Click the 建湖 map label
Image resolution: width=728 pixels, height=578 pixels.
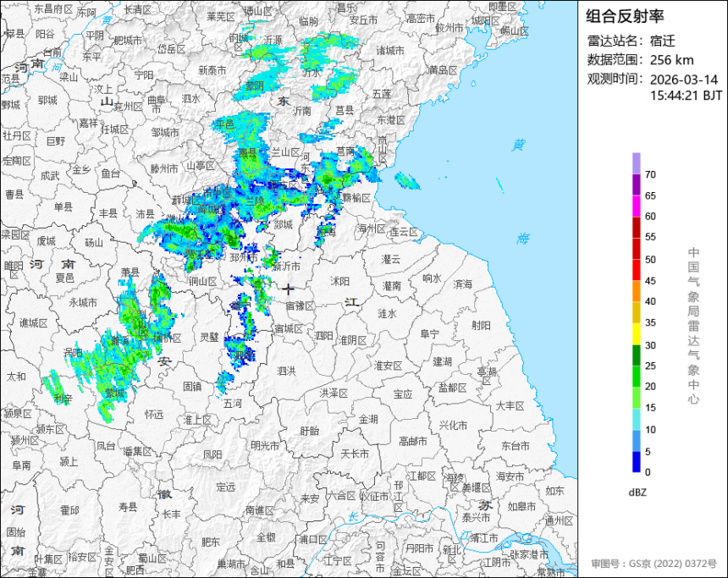[x=443, y=361]
